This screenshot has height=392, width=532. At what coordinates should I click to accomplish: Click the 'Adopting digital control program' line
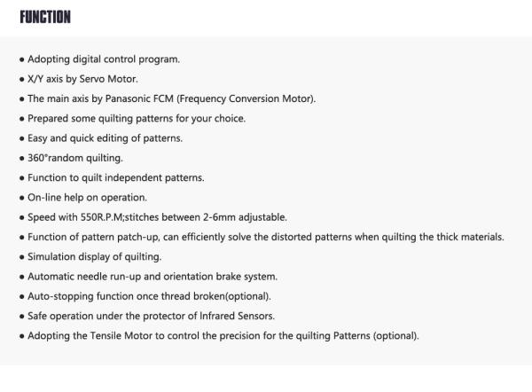[x=104, y=59]
